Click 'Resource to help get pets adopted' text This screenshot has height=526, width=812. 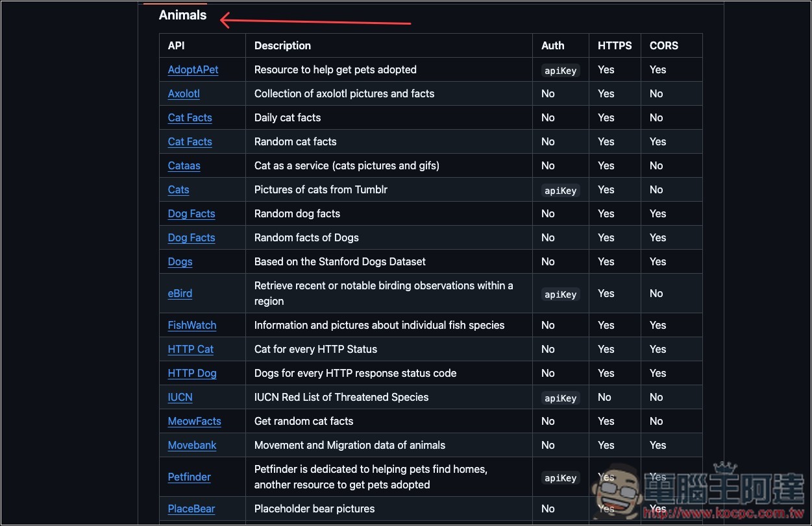point(336,70)
